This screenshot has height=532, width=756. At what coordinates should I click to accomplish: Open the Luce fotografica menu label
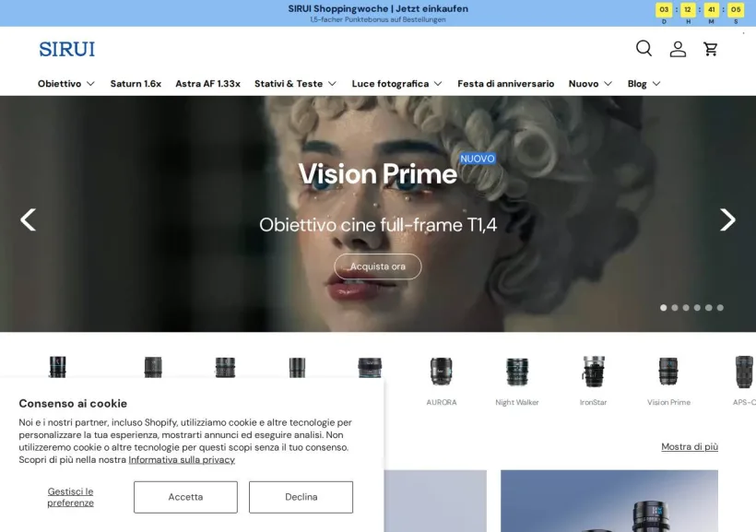pos(390,84)
